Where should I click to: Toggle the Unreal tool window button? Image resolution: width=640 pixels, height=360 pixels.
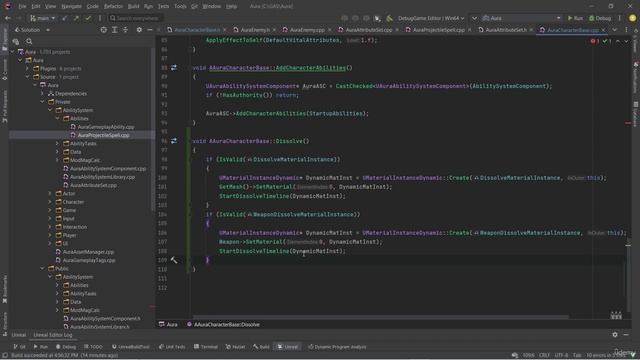287,347
